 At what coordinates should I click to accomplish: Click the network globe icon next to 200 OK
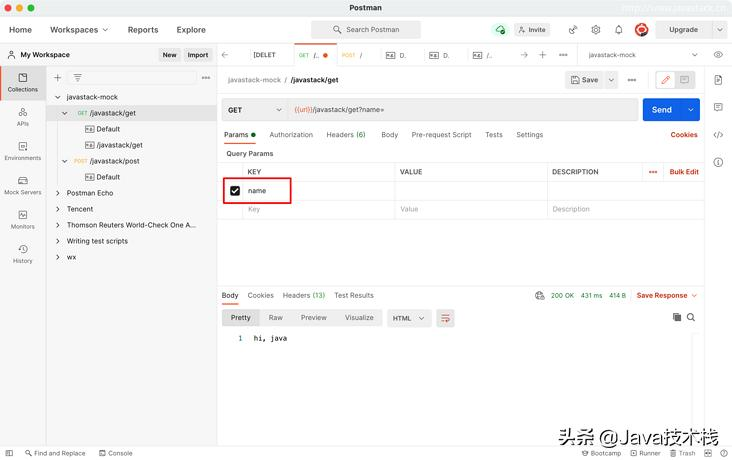click(x=540, y=295)
